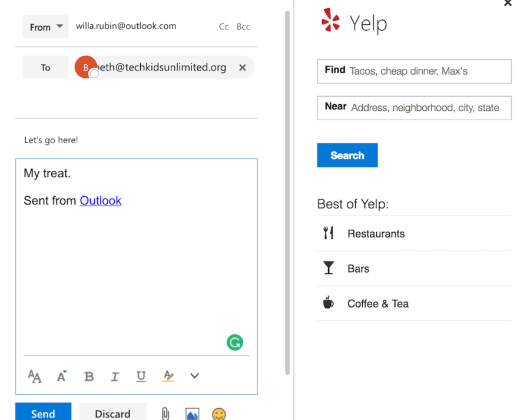530x420 pixels.
Task: Show the Cc field
Action: pyautogui.click(x=224, y=27)
